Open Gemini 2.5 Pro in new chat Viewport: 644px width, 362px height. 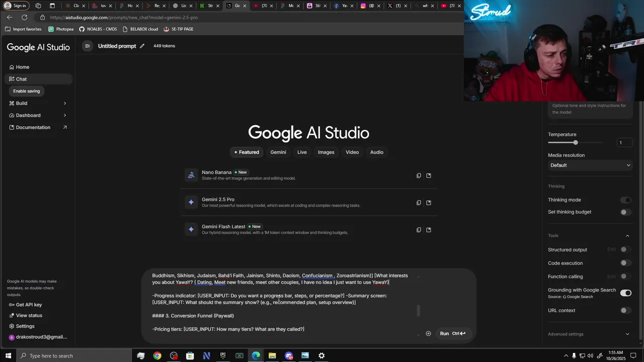coord(429,203)
